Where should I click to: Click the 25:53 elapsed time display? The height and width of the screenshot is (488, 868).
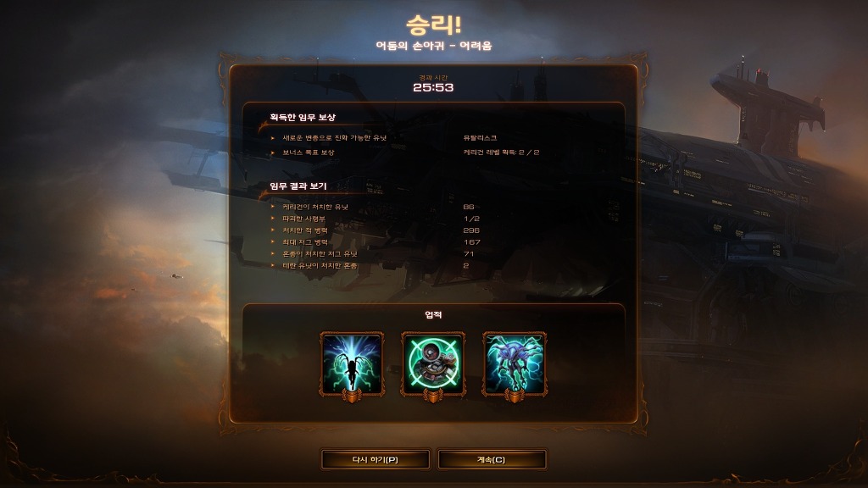433,87
